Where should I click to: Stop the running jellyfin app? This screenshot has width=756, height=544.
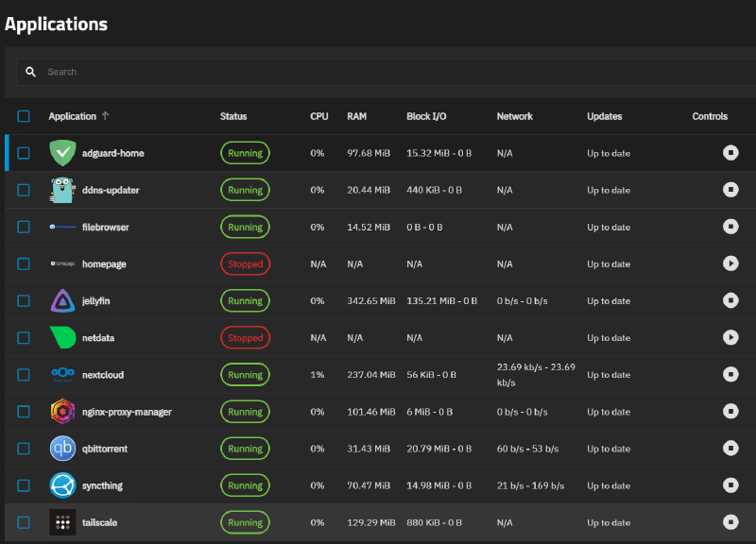pyautogui.click(x=730, y=301)
